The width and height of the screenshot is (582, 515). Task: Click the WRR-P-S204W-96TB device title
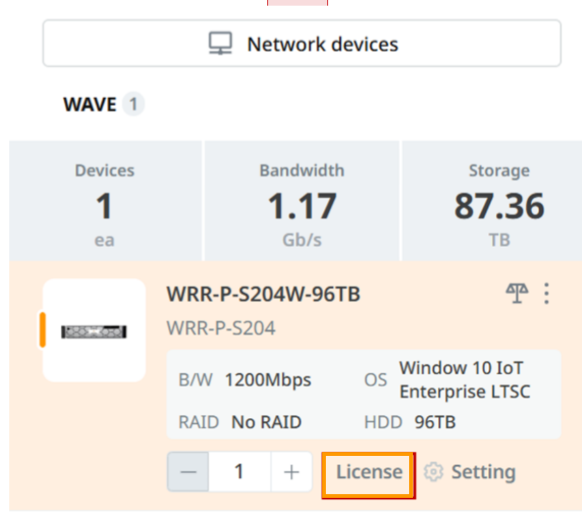click(x=264, y=294)
